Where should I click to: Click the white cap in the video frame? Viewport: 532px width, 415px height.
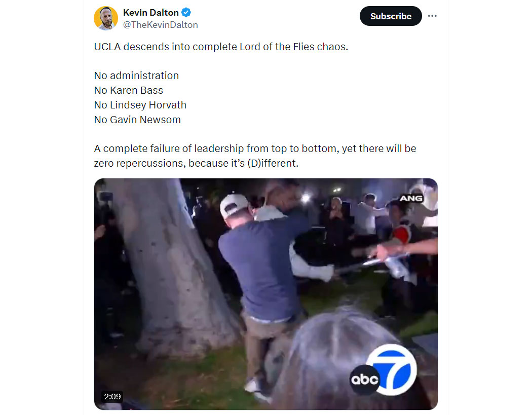point(234,205)
